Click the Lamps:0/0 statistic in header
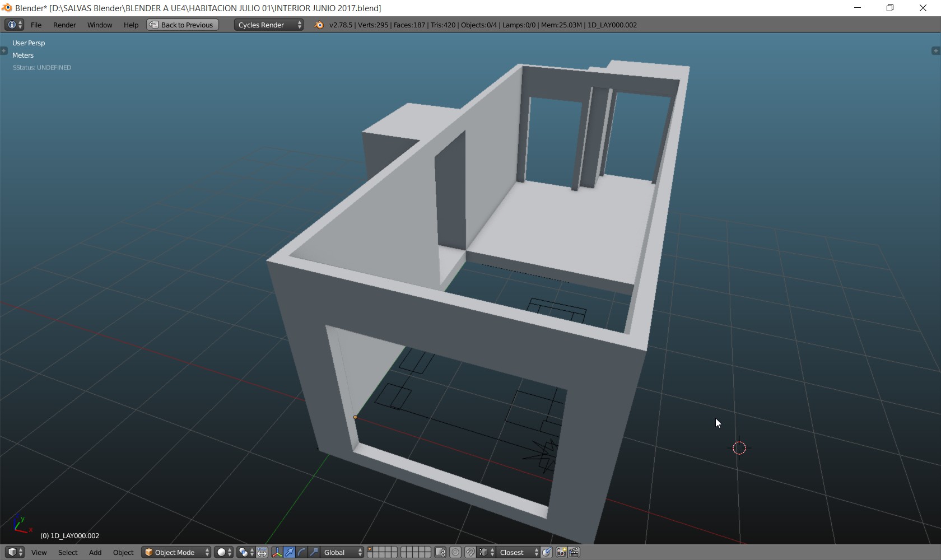The image size is (941, 560). (x=519, y=25)
